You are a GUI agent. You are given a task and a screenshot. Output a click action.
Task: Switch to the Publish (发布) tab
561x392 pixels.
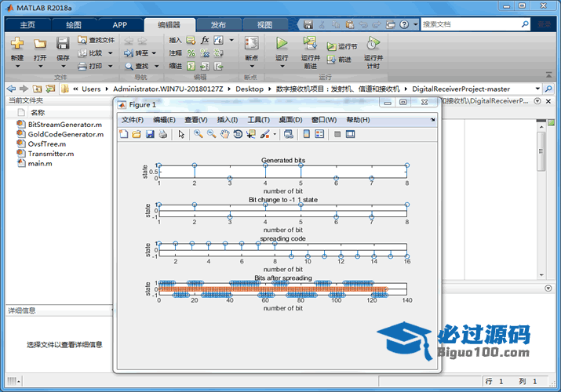(x=218, y=24)
